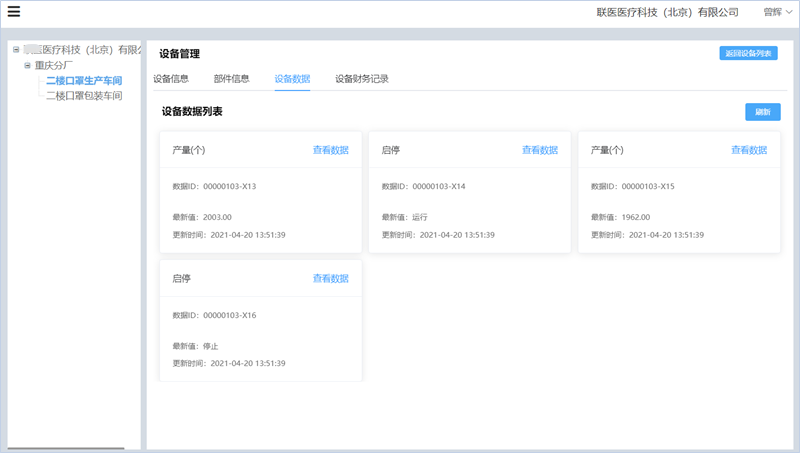Open the 设备数据 tab
The height and width of the screenshot is (453, 800).
(292, 78)
